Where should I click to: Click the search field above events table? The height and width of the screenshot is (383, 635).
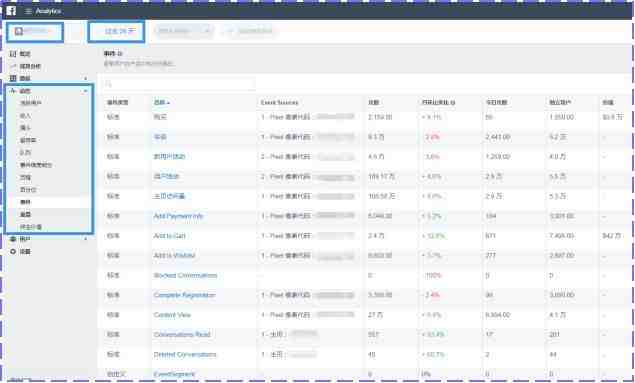[178, 84]
